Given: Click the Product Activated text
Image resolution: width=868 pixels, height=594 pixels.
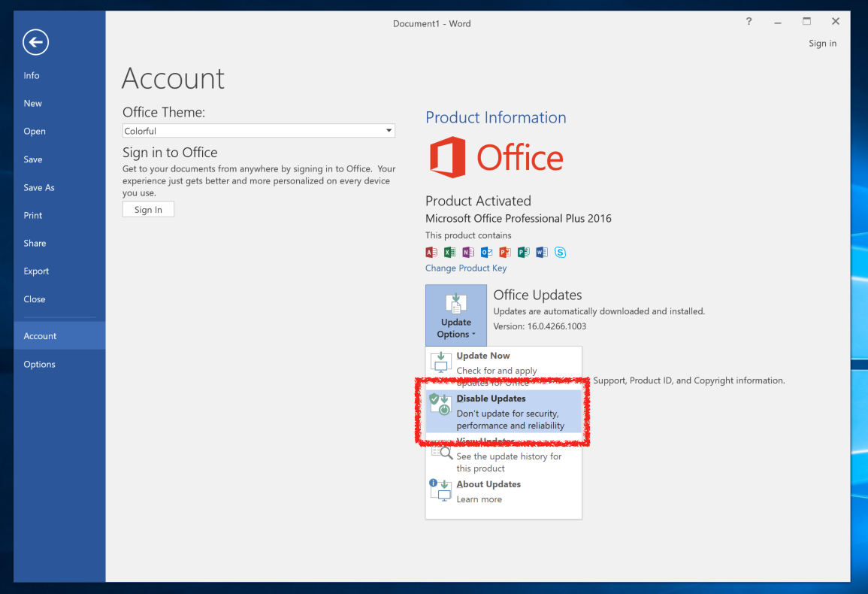Looking at the screenshot, I should (x=478, y=201).
